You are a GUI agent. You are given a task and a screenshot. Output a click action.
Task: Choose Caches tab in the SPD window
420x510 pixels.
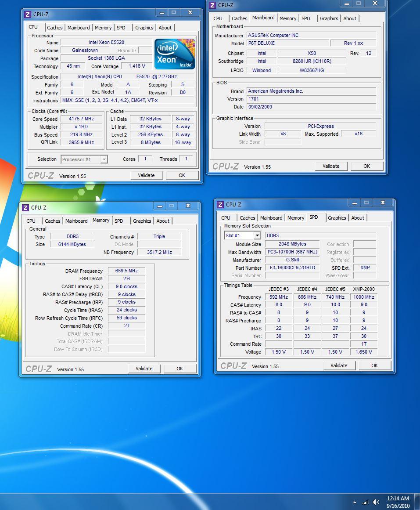(x=248, y=218)
